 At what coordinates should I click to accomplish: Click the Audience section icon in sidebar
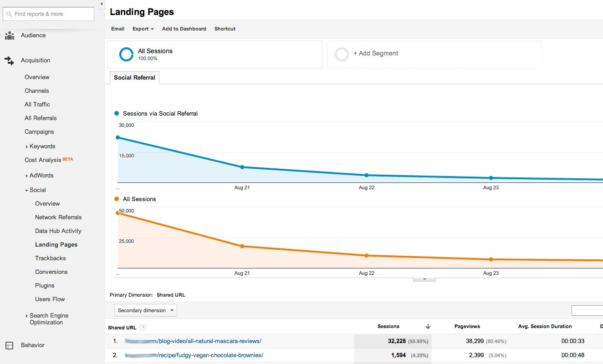click(x=10, y=35)
